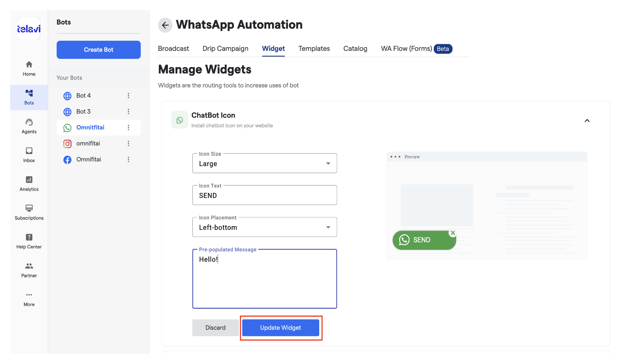Open the Agents section
The width and height of the screenshot is (629, 364).
pyautogui.click(x=29, y=126)
